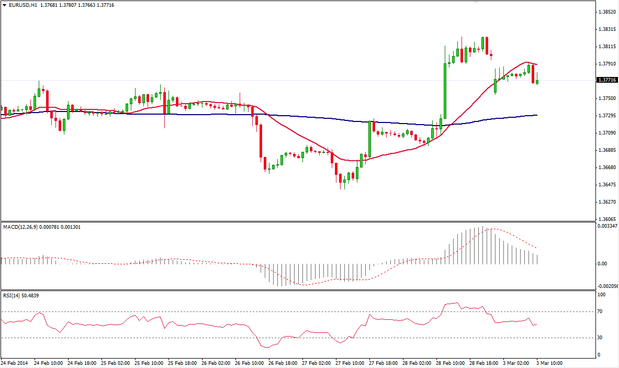Viewport: 619px width, 368px height.
Task: Click the current price tag 1.37716
Action: click(606, 80)
